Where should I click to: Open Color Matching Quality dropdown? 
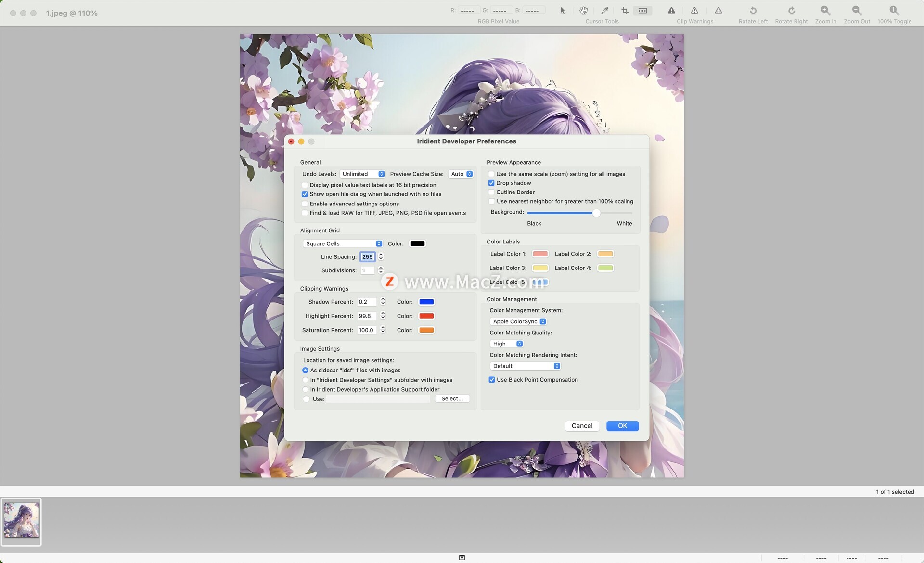[507, 344]
